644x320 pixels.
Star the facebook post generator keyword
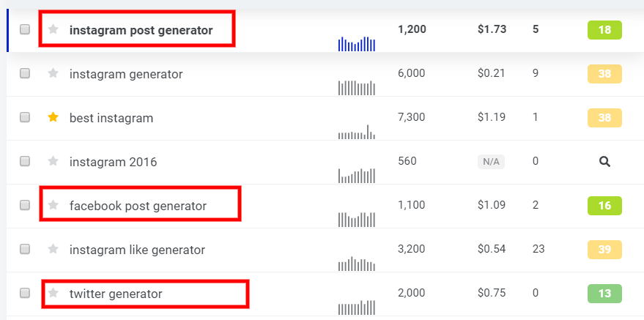point(53,206)
